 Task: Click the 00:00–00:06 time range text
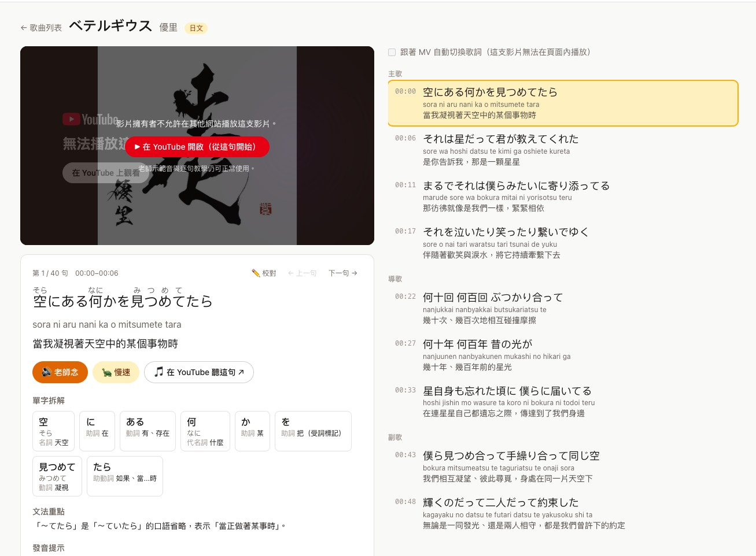pyautogui.click(x=97, y=273)
